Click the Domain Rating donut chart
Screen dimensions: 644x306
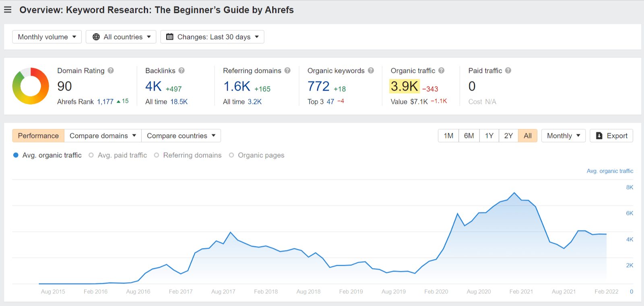31,86
